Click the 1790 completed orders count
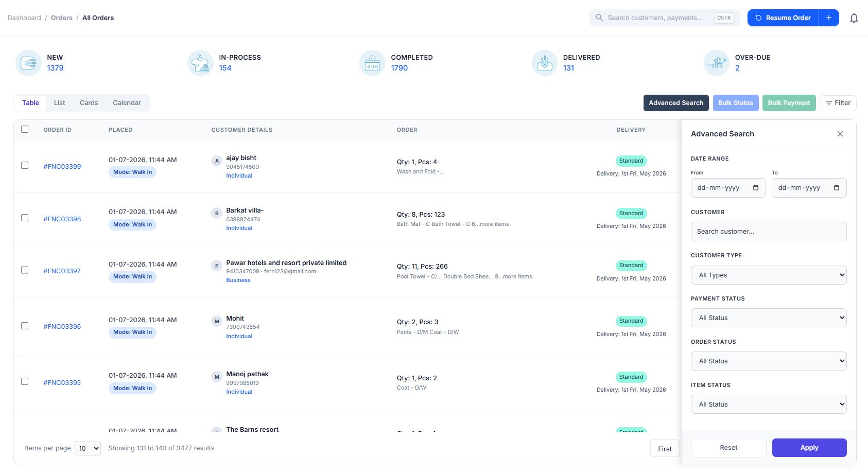Viewport: 868px width, 475px height. (400, 68)
